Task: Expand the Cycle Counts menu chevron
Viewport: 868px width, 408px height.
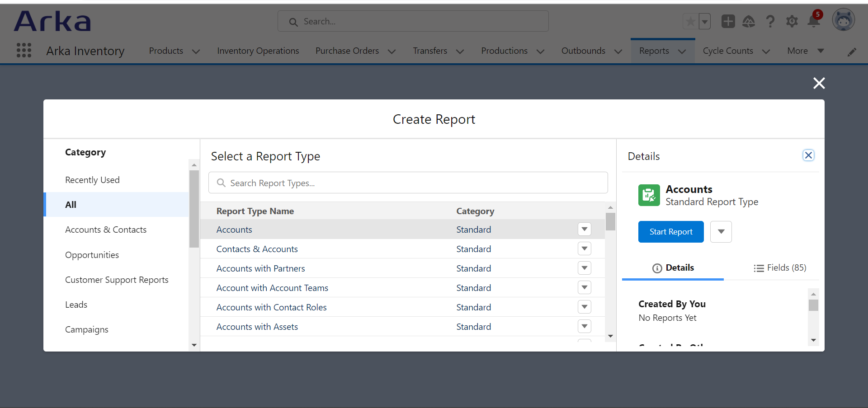Action: (x=766, y=52)
